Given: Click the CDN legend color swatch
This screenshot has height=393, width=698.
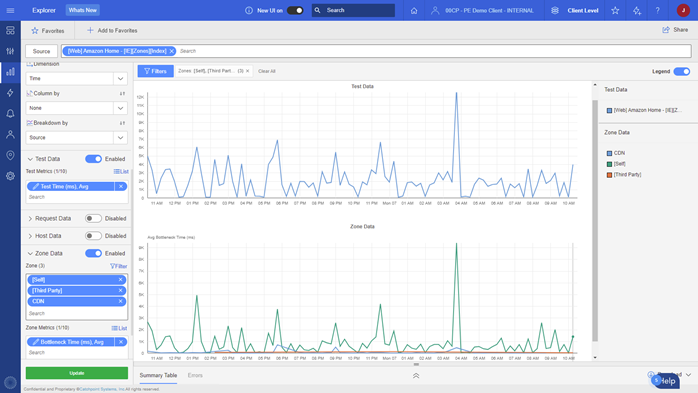Looking at the screenshot, I should 609,153.
